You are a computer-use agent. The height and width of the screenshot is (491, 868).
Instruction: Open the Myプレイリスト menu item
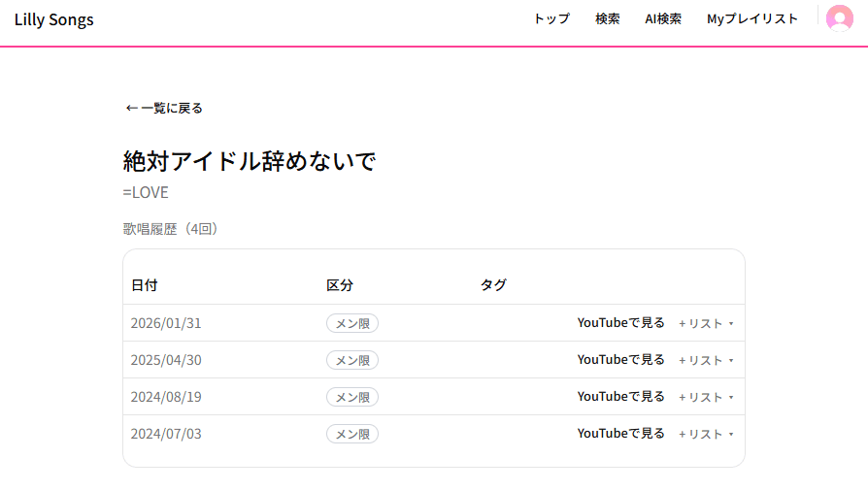[752, 18]
